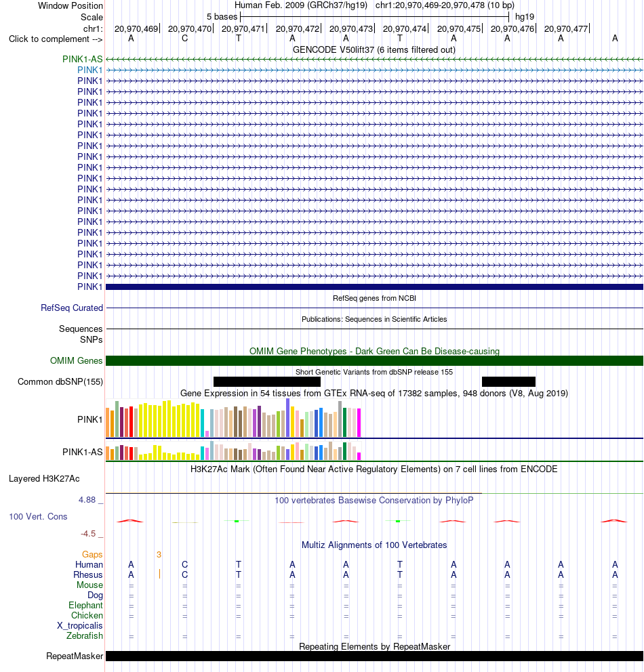Image resolution: width=644 pixels, height=672 pixels.
Task: Click the 100 Vert. Cons track label
Action: (x=38, y=516)
